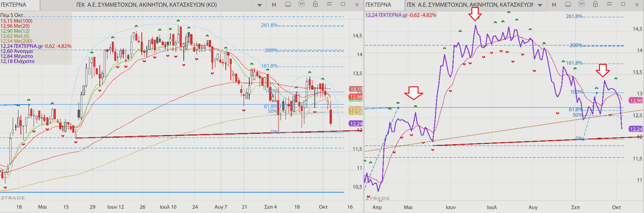Screen dimensions: 644x213
Task: Click the 12,60 Άνοιγμα legend line
Action: coord(17,51)
